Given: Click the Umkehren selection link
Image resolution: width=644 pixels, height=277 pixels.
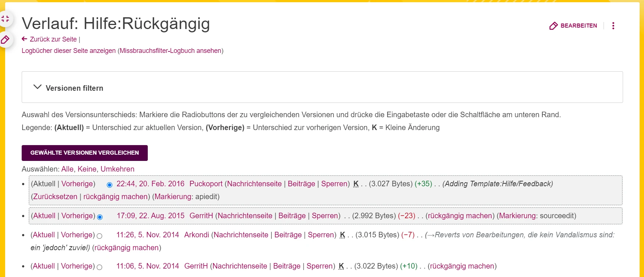Looking at the screenshot, I should [117, 169].
